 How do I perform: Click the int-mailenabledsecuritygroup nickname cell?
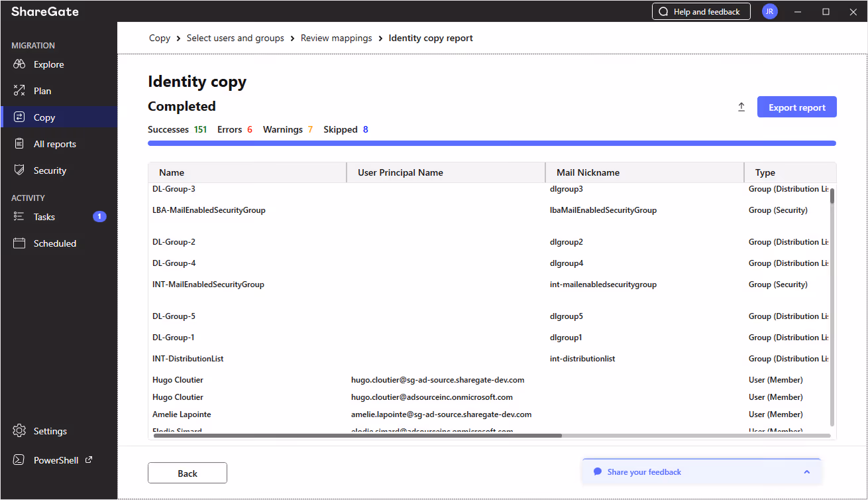pyautogui.click(x=603, y=284)
